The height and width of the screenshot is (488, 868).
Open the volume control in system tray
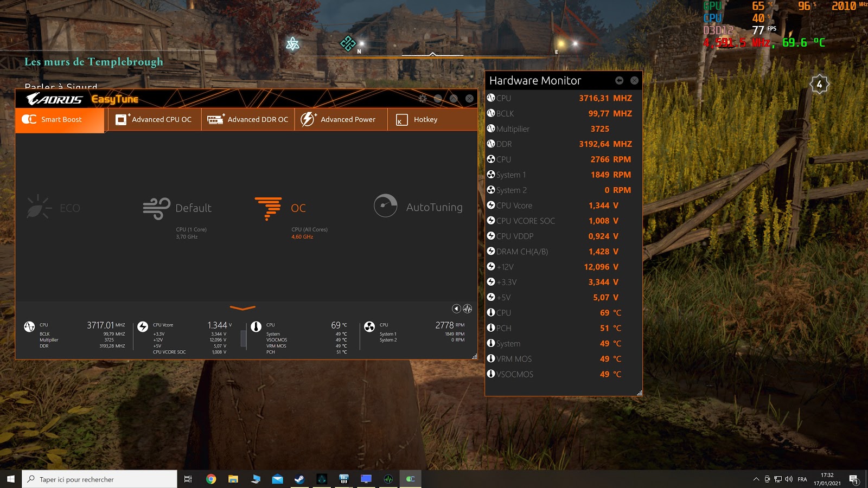[789, 479]
